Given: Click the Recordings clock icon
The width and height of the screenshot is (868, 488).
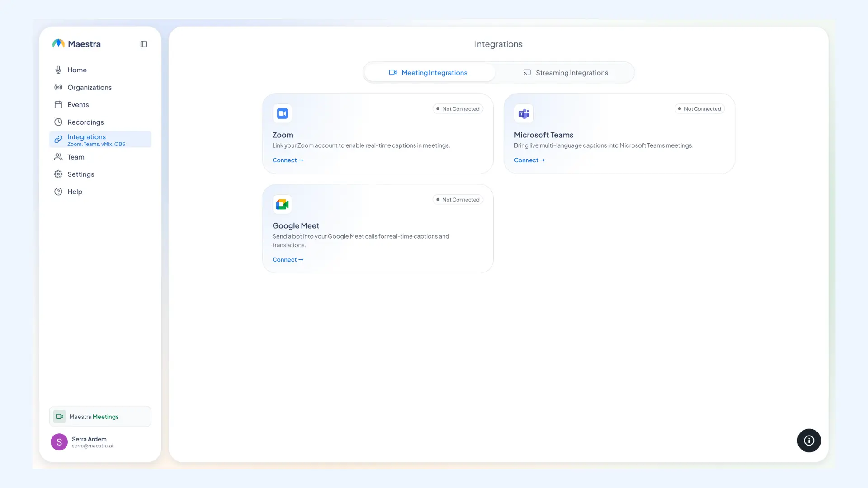Looking at the screenshot, I should 58,122.
